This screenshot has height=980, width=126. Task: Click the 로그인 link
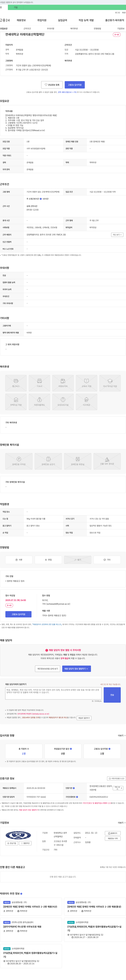click(118, 12)
